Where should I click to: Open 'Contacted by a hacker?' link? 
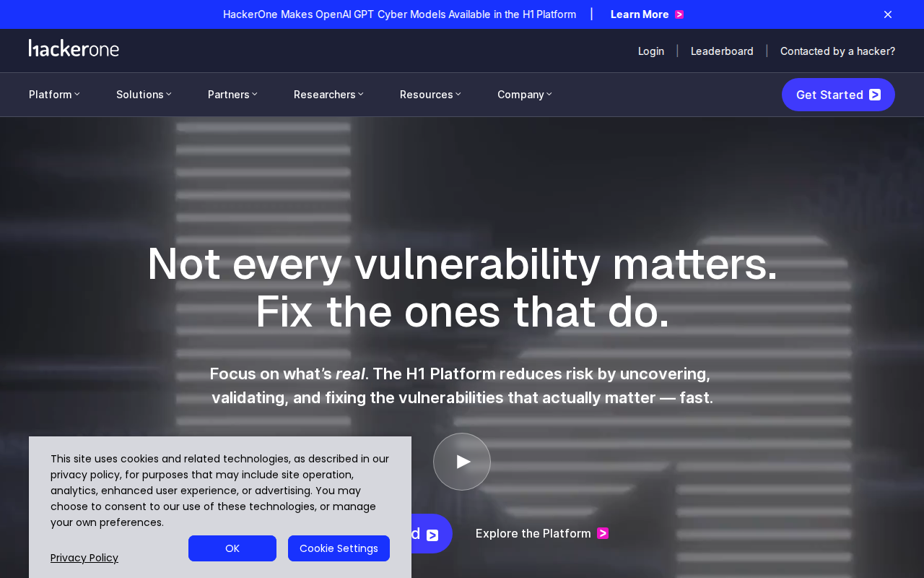pyautogui.click(x=837, y=51)
